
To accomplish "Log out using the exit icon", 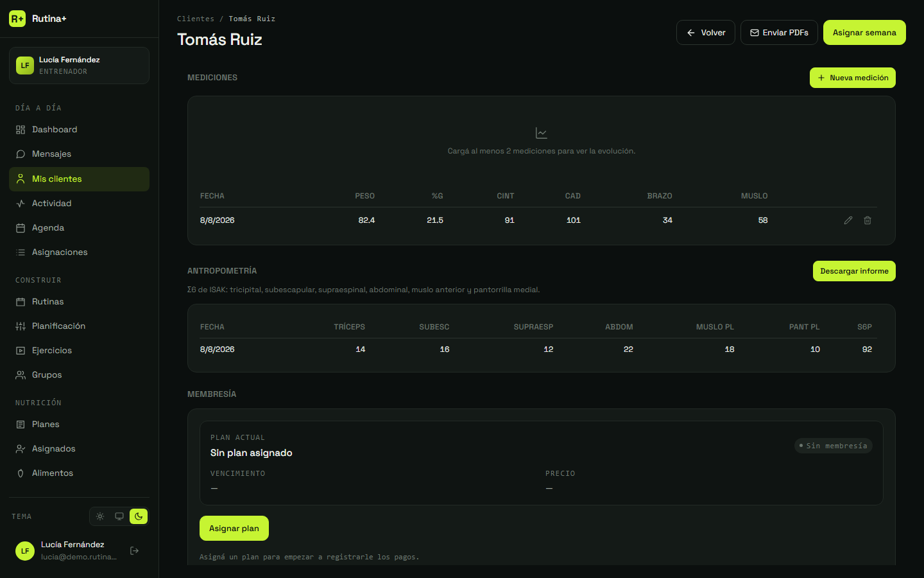I will [135, 550].
